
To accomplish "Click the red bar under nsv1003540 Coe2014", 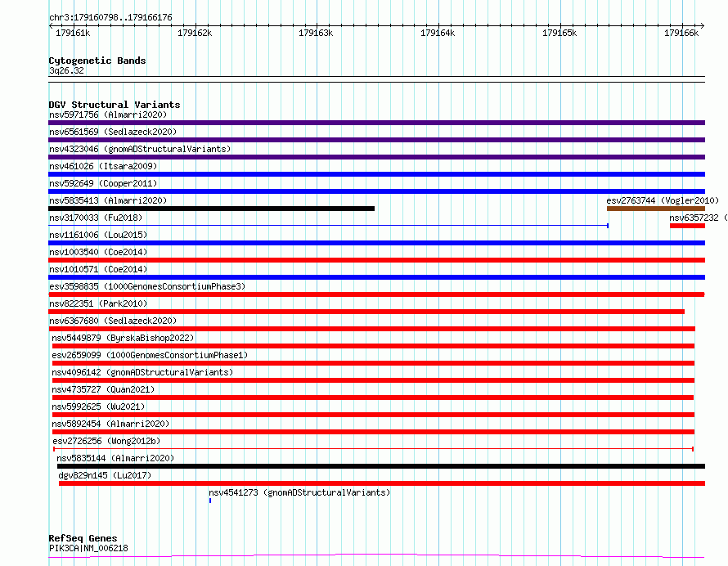I will [x=376, y=260].
